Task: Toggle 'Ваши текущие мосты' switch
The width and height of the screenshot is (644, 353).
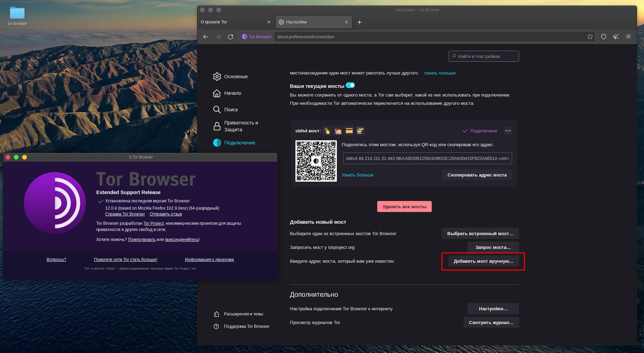Action: pos(350,85)
